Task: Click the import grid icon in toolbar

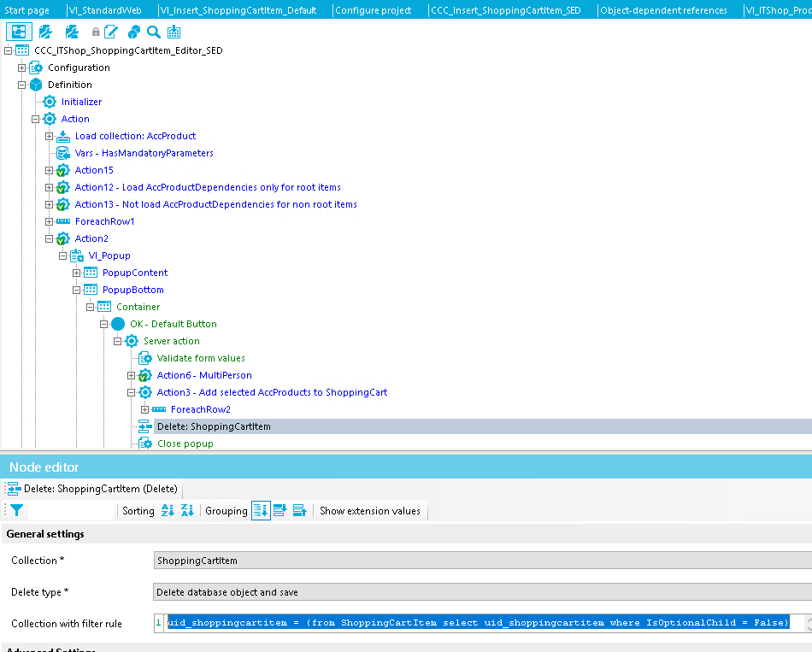Action: [x=174, y=32]
